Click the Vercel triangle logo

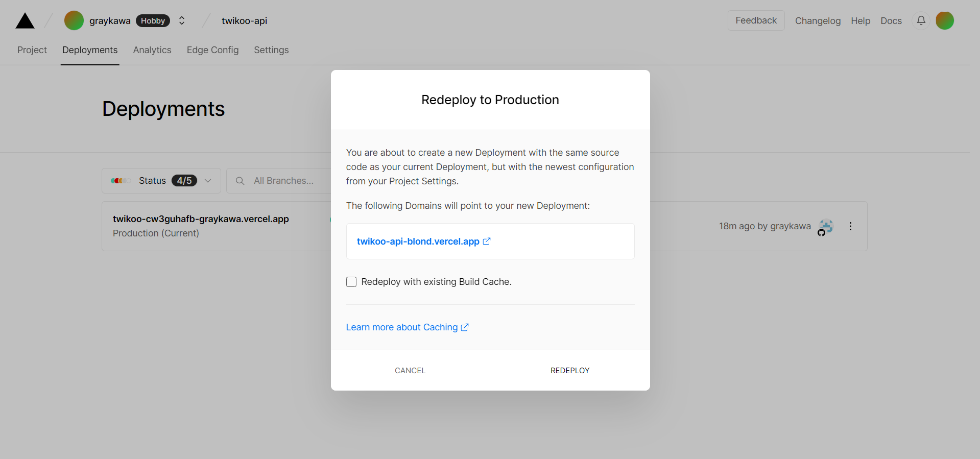point(25,21)
